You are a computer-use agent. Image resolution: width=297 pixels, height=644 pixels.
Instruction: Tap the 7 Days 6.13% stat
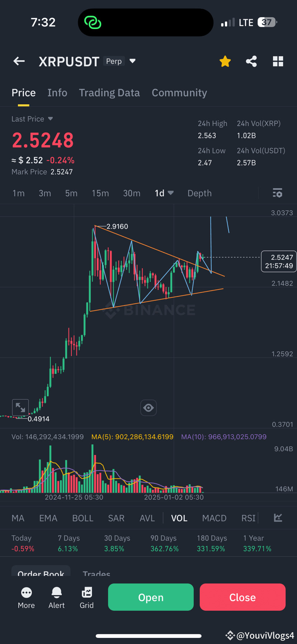point(69,543)
